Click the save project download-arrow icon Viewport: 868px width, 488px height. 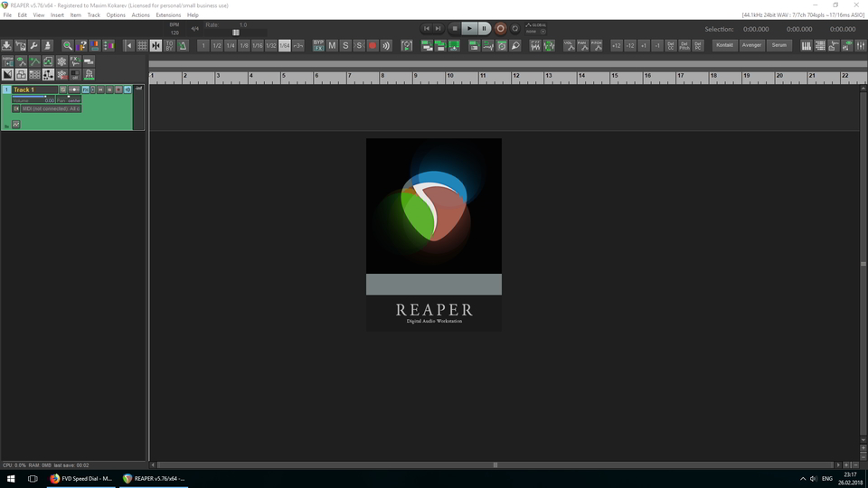[x=6, y=45]
